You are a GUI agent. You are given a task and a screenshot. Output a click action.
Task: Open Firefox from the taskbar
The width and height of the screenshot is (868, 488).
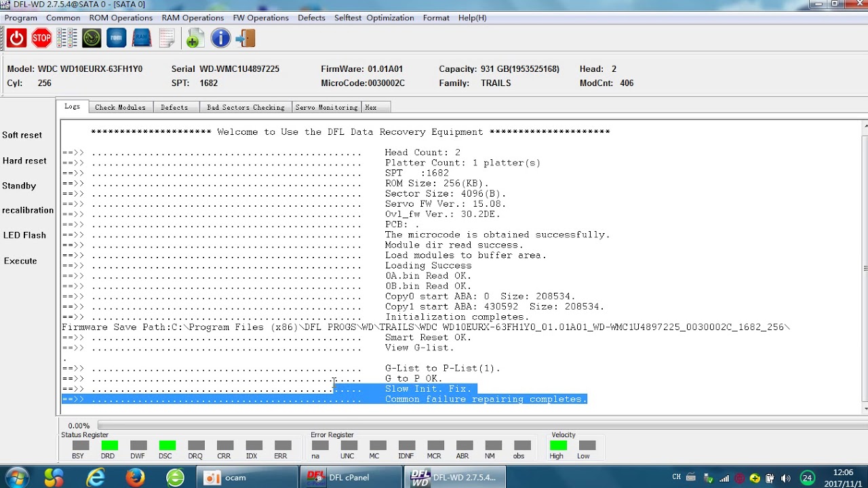[136, 477]
